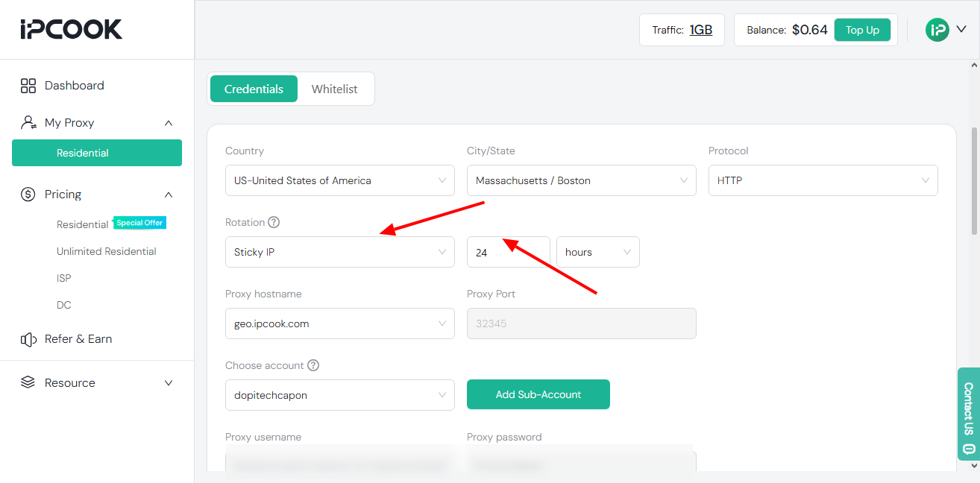Expand the Resource menu chevron
This screenshot has height=483, width=980.
point(169,383)
